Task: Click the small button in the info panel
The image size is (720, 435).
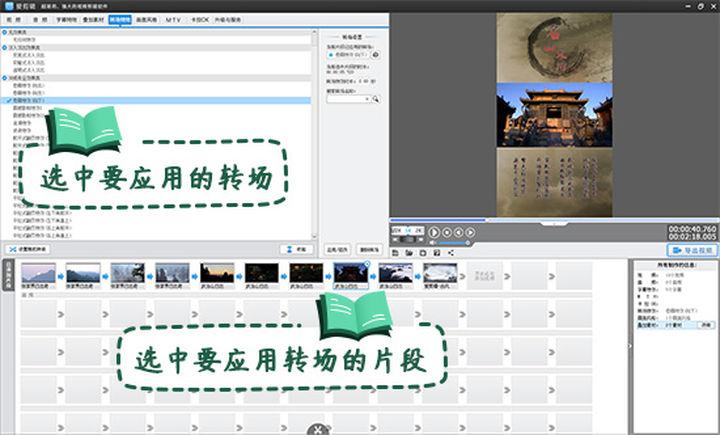Action: [x=706, y=325]
